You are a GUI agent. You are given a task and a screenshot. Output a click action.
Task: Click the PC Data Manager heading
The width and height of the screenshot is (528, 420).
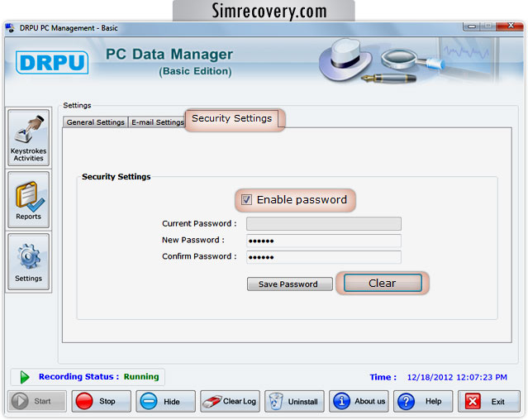169,55
